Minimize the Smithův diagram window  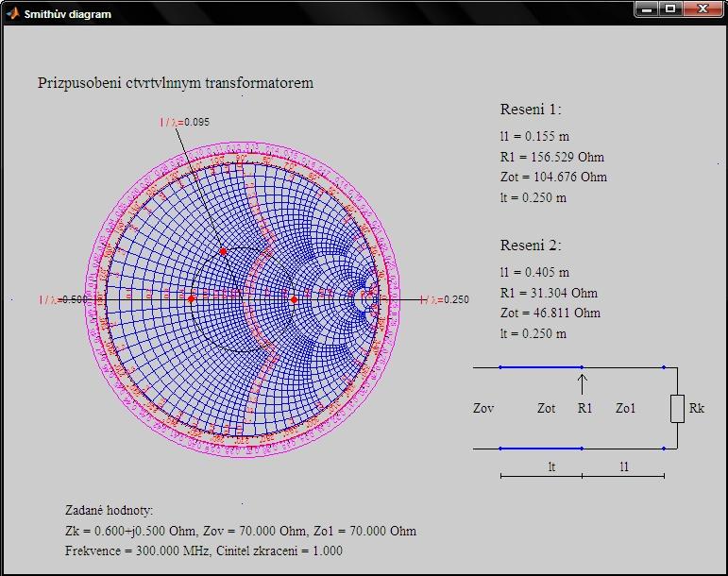click(647, 8)
